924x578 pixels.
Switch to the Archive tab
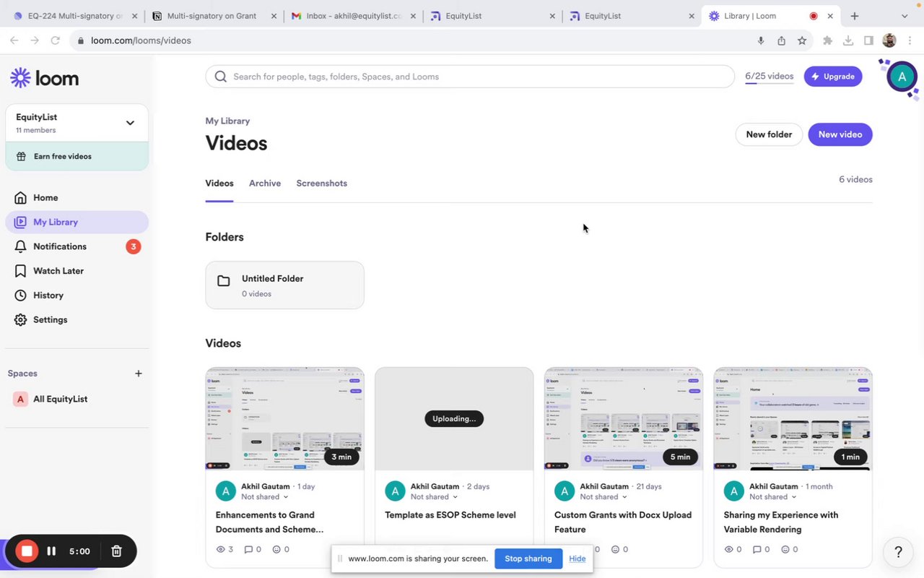[265, 184]
